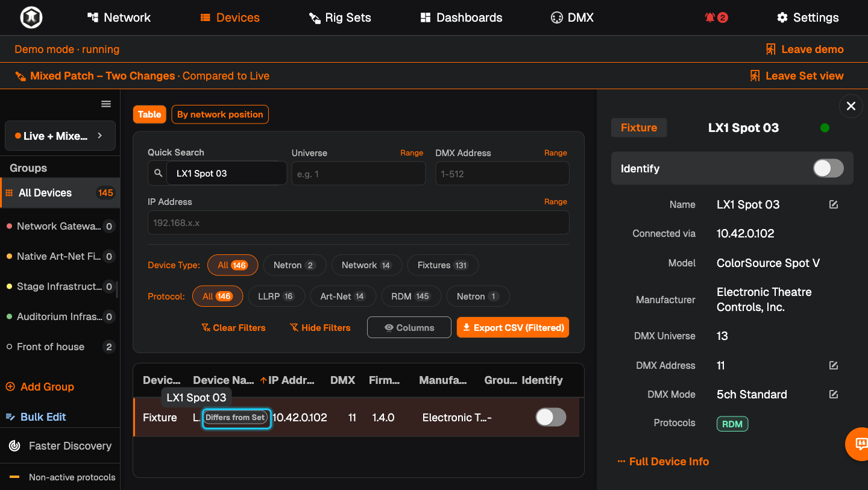Click the Universe input field
The height and width of the screenshot is (490, 868).
point(359,174)
